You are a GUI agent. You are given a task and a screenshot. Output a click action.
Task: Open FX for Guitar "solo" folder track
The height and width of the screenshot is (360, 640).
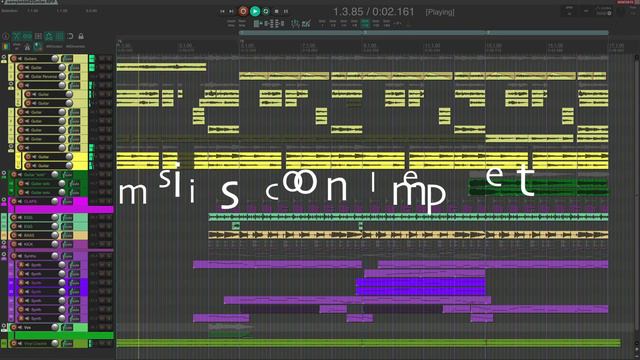[x=67, y=175]
